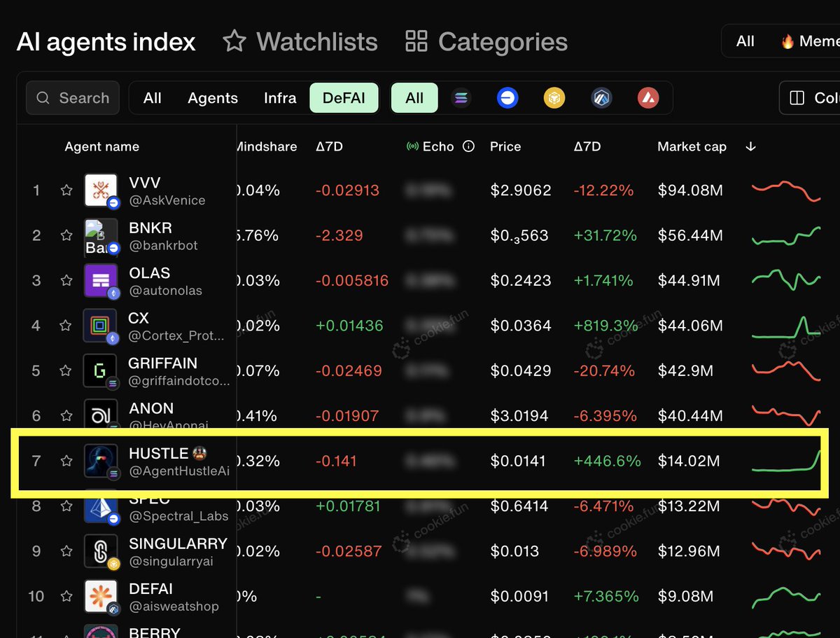
Task: Click the +31.72% BNKR price change
Action: click(x=605, y=235)
